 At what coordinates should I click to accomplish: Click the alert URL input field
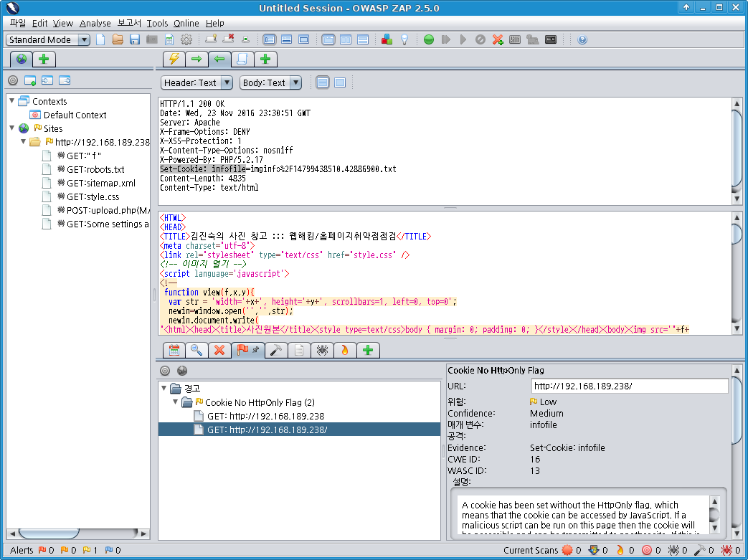pos(629,386)
